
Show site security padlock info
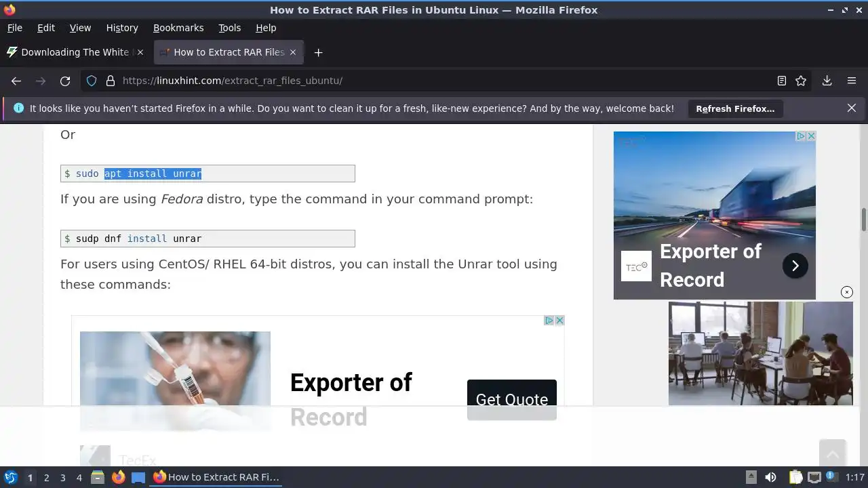coord(111,81)
